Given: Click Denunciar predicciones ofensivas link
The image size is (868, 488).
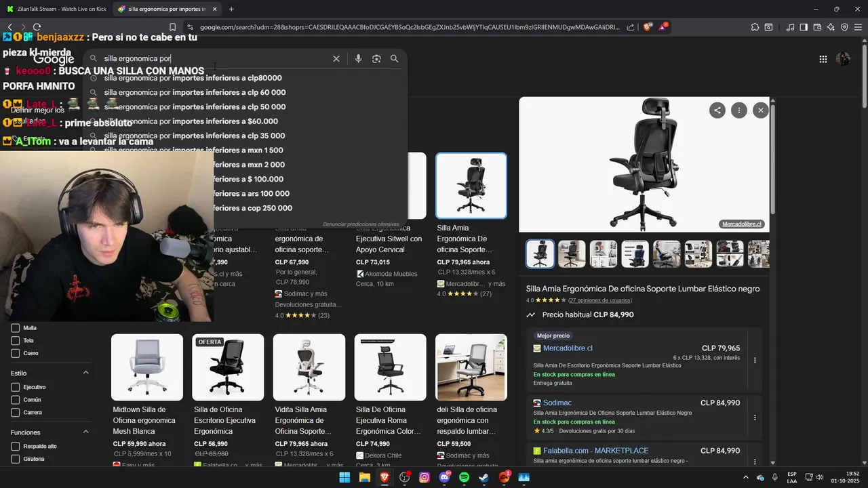Looking at the screenshot, I should (361, 224).
